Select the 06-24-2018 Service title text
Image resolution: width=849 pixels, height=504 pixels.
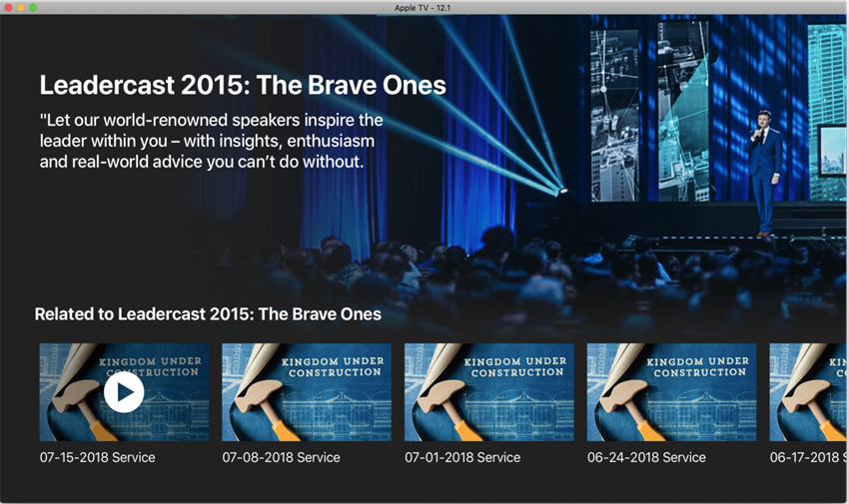pyautogui.click(x=646, y=457)
